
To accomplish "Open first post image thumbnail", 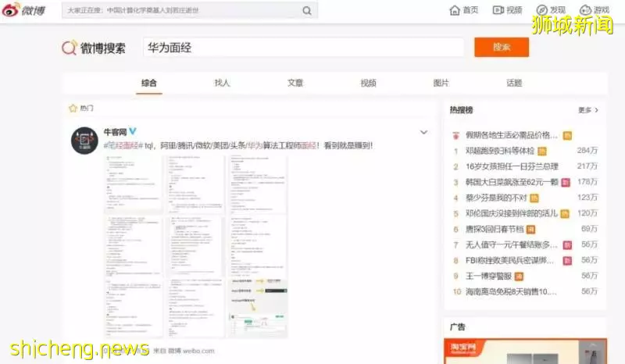I will tap(134, 184).
